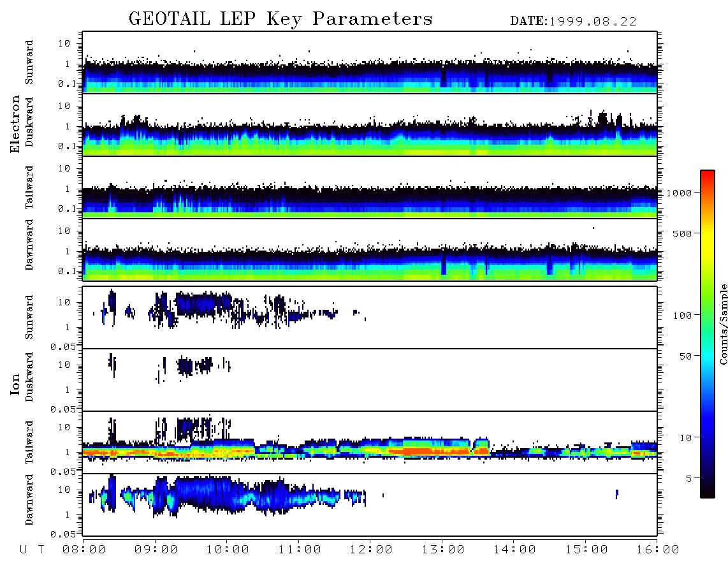This screenshot has width=728, height=561.
Task: Click the "DATE:1999.08.22" label
Action: pos(573,22)
